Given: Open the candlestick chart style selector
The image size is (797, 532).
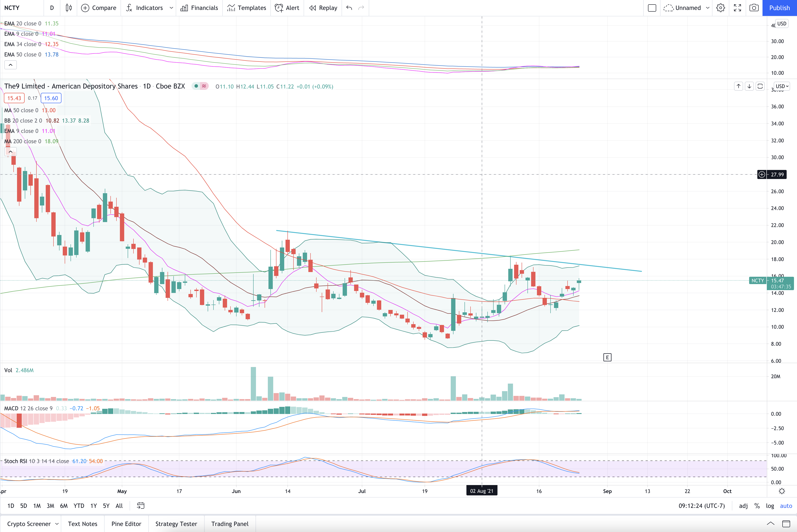Looking at the screenshot, I should point(69,8).
